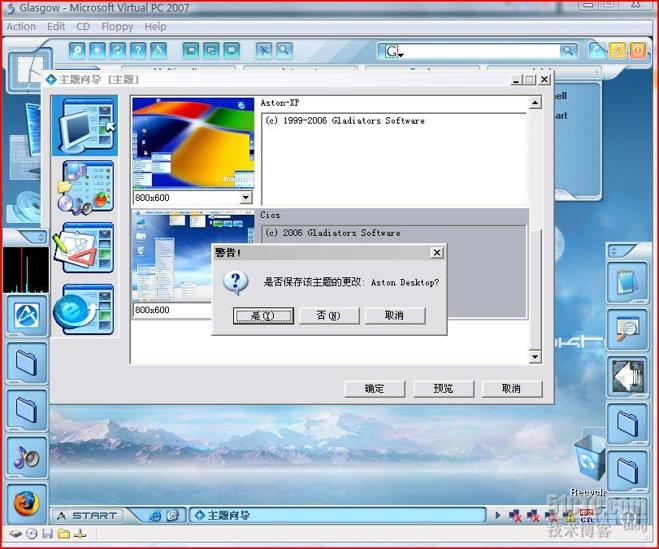This screenshot has width=659, height=549.
Task: Select the Internet Explorer globe category icon
Action: pyautogui.click(x=86, y=310)
